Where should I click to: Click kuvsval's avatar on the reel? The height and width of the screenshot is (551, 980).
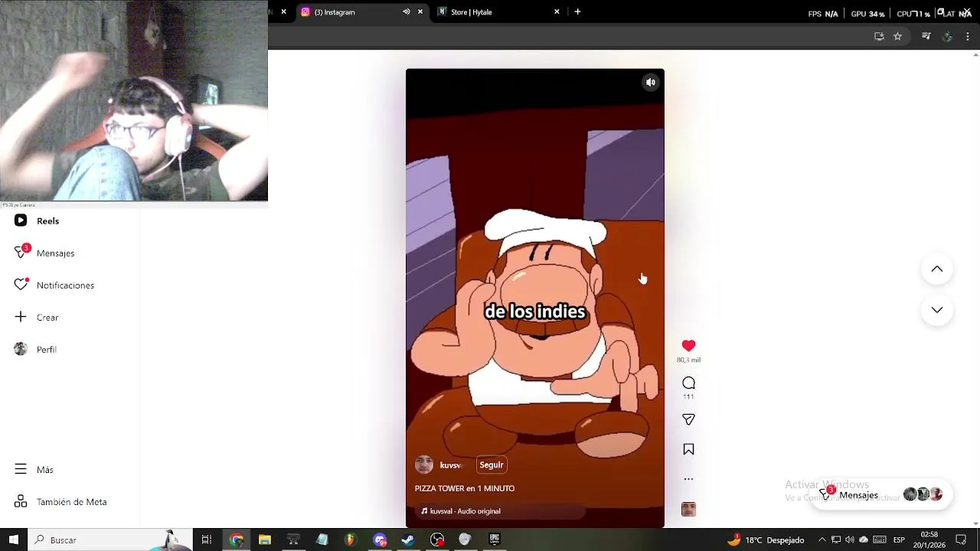click(424, 465)
